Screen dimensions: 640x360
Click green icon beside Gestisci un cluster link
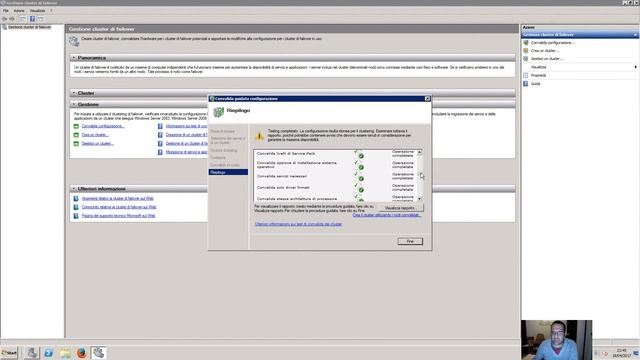pyautogui.click(x=76, y=144)
